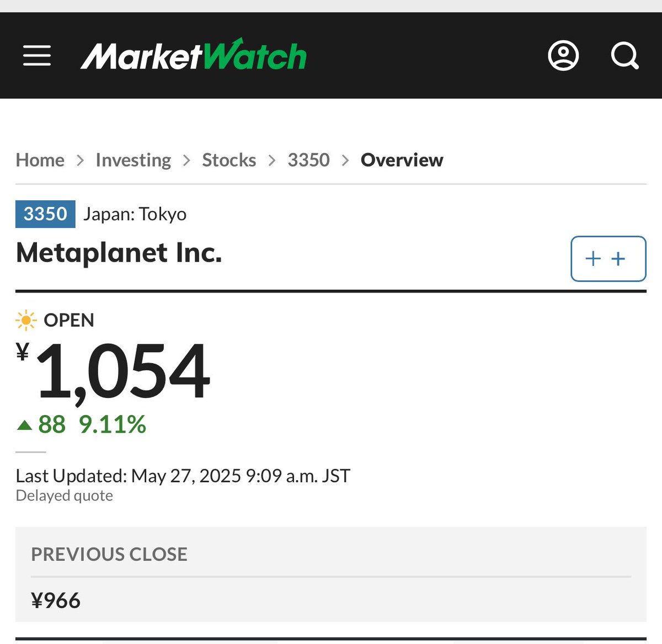Navigate to the Stocks breadcrumb
662x644 pixels.
229,160
